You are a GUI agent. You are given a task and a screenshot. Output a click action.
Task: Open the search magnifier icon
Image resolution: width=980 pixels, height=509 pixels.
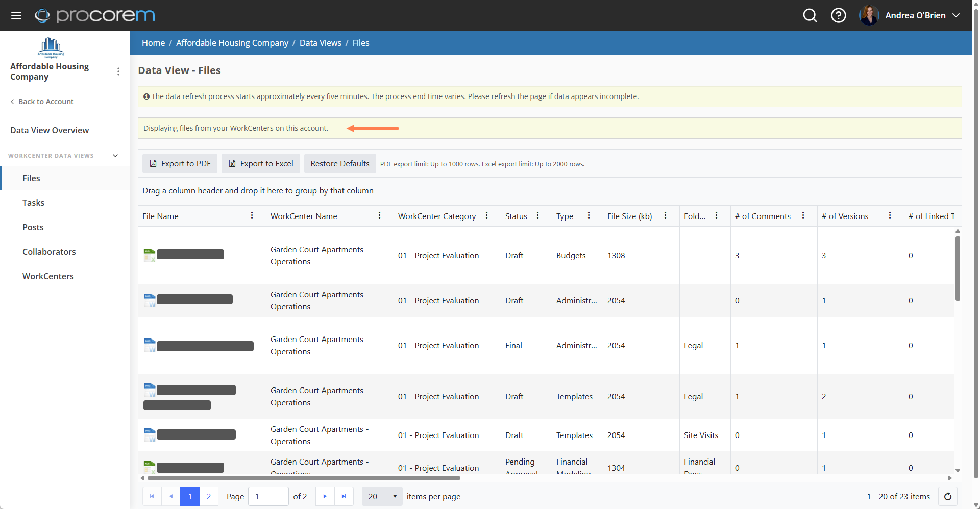(x=810, y=15)
